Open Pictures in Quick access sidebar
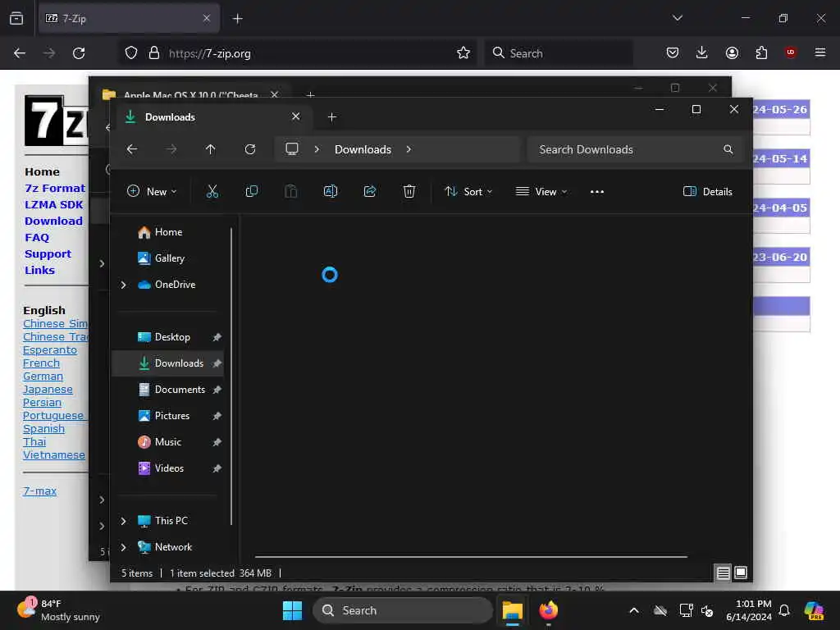 coord(172,416)
